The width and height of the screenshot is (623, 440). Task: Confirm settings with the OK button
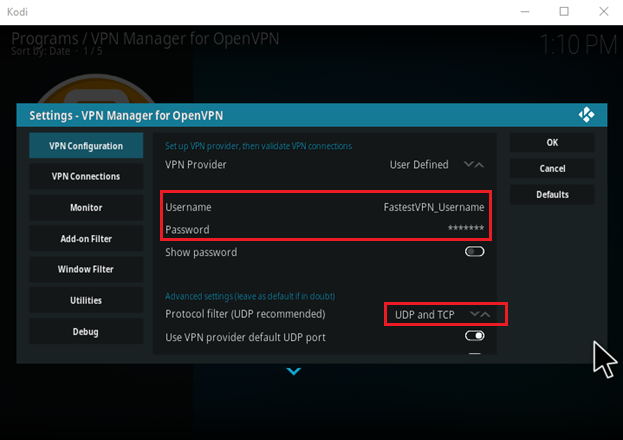coord(552,142)
